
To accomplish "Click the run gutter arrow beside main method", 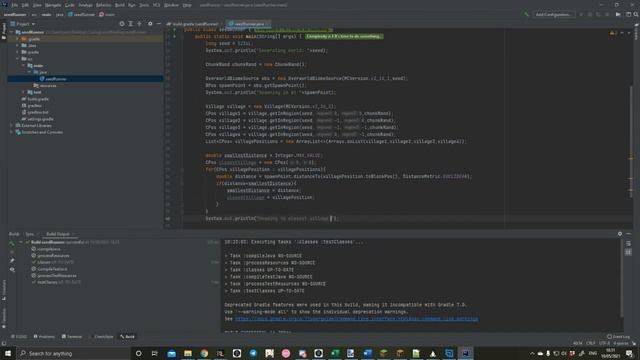I will point(175,36).
